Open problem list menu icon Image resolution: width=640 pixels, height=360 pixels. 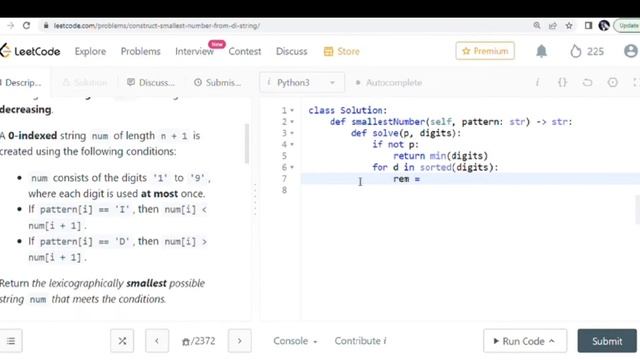11,341
